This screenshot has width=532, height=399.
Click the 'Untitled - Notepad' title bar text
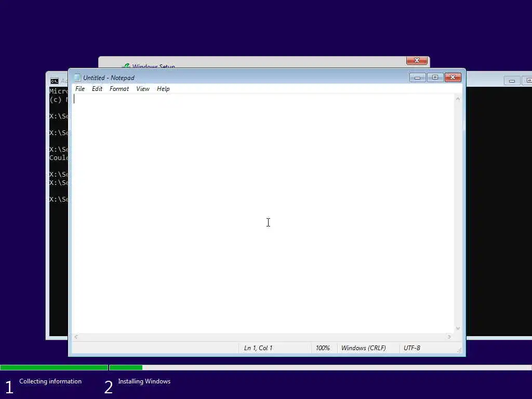click(109, 78)
